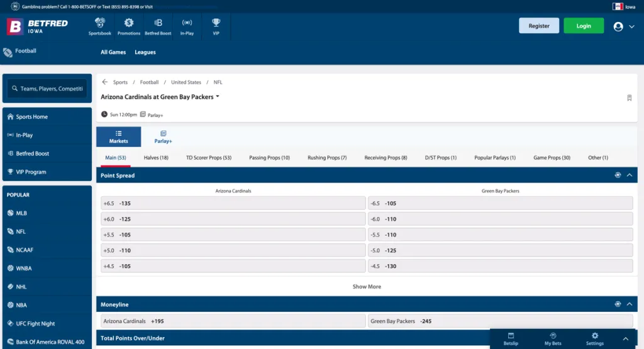The width and height of the screenshot is (644, 349).
Task: Switch to the Parlay+ view tab
Action: [x=163, y=136]
